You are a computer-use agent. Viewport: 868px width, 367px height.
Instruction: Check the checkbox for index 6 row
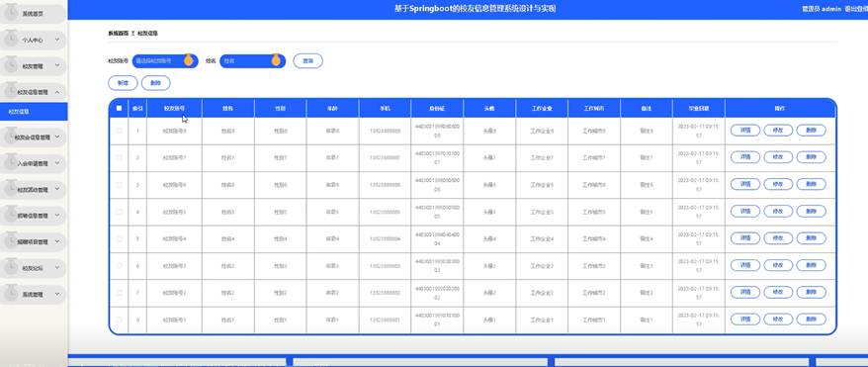119,266
